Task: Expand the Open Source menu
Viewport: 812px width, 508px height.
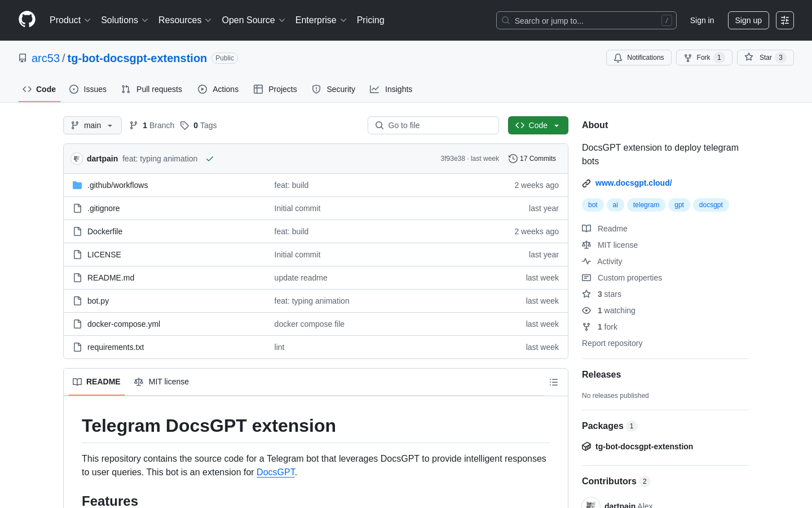Action: pos(253,20)
